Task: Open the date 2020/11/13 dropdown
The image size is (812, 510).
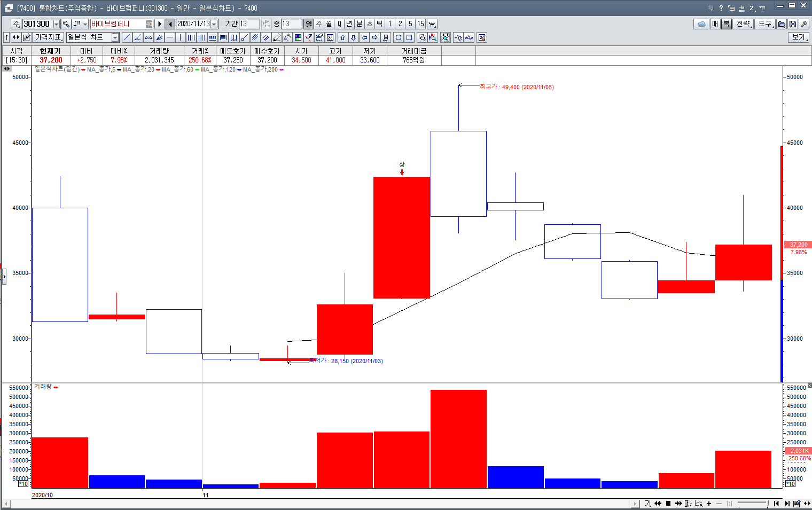Action: (214, 24)
